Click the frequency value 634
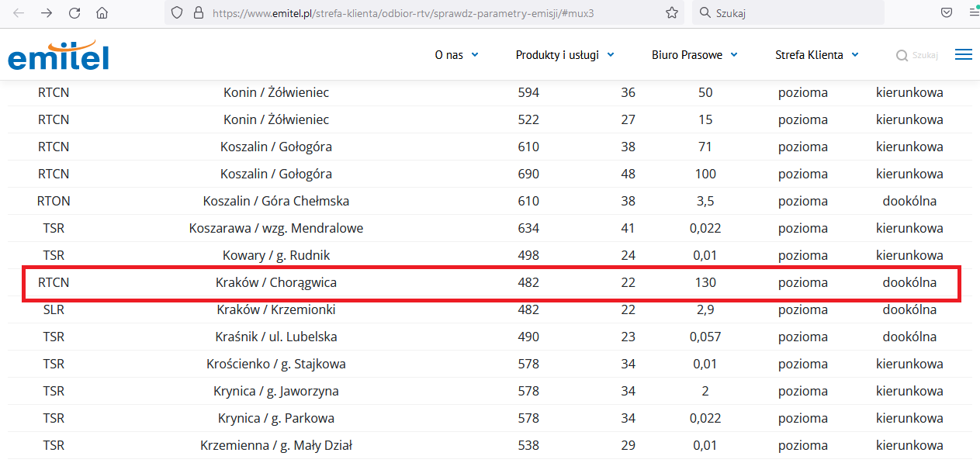The image size is (980, 463). (528, 229)
